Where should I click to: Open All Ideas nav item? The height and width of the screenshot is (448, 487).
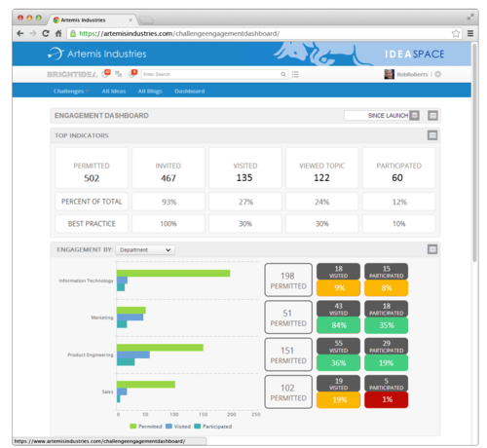114,92
